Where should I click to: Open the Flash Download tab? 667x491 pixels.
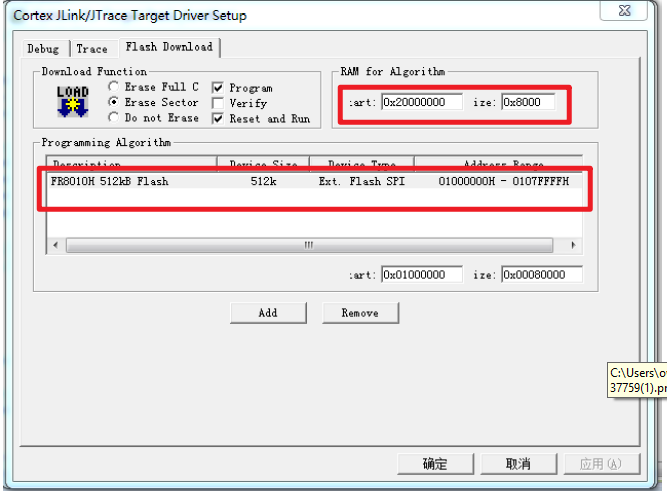pos(168,47)
